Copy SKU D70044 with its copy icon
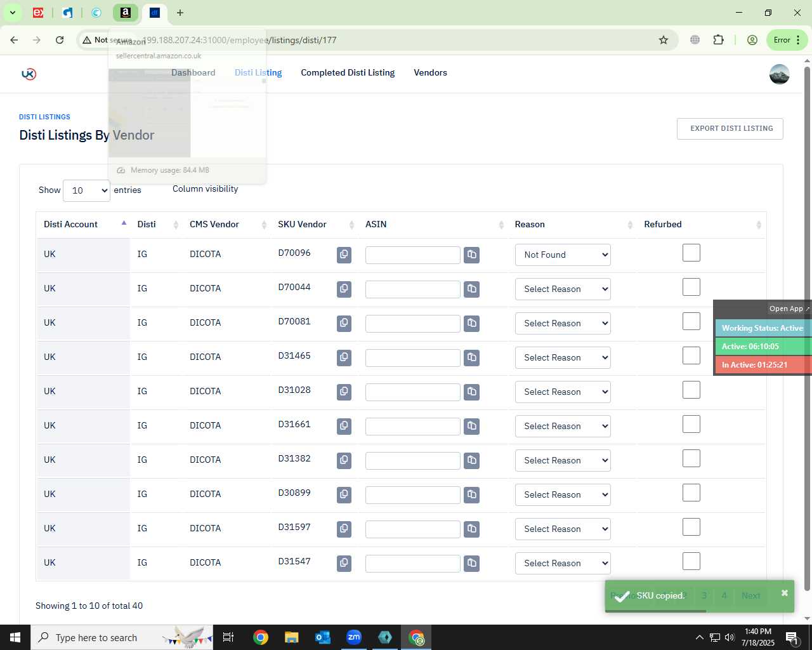Viewport: 812px width, 650px height. pyautogui.click(x=344, y=289)
